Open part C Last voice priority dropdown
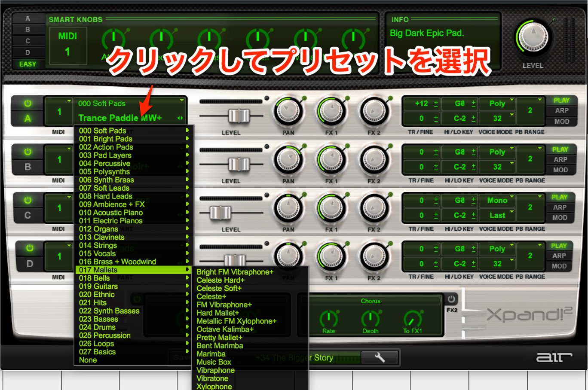Image resolution: width=588 pixels, height=390 pixels. click(497, 216)
